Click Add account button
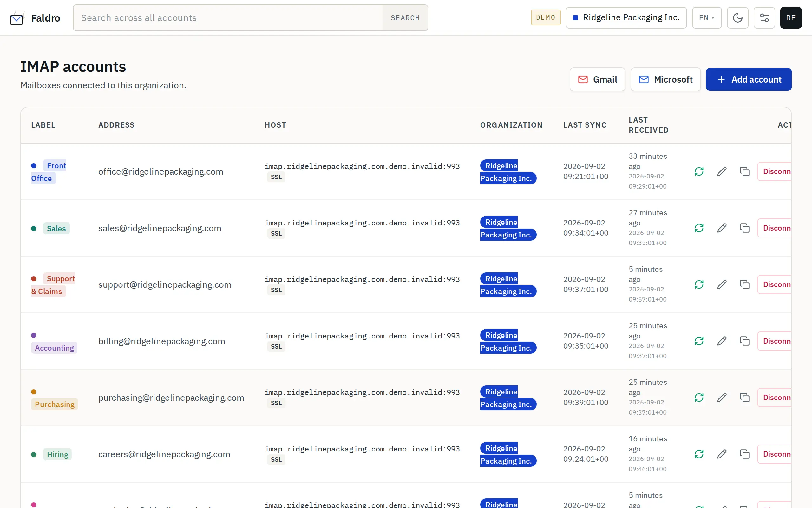Viewport: 812px width, 508px height. (x=749, y=79)
